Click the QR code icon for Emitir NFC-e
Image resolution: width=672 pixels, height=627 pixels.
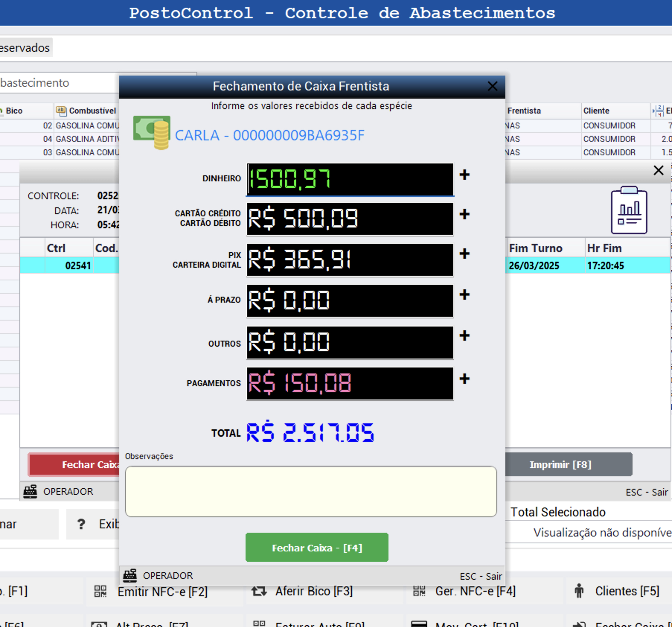[100, 591]
